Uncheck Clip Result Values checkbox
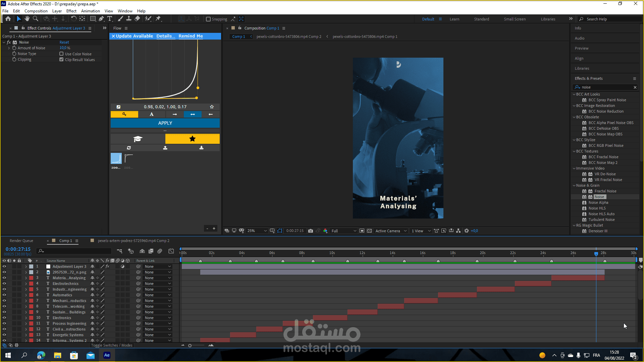The width and height of the screenshot is (644, 362). [61, 59]
